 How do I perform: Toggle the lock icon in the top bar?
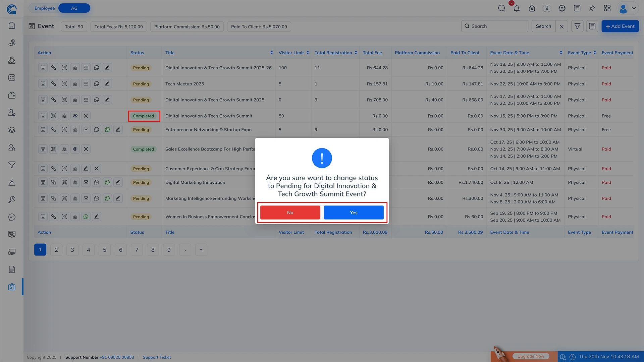[532, 8]
